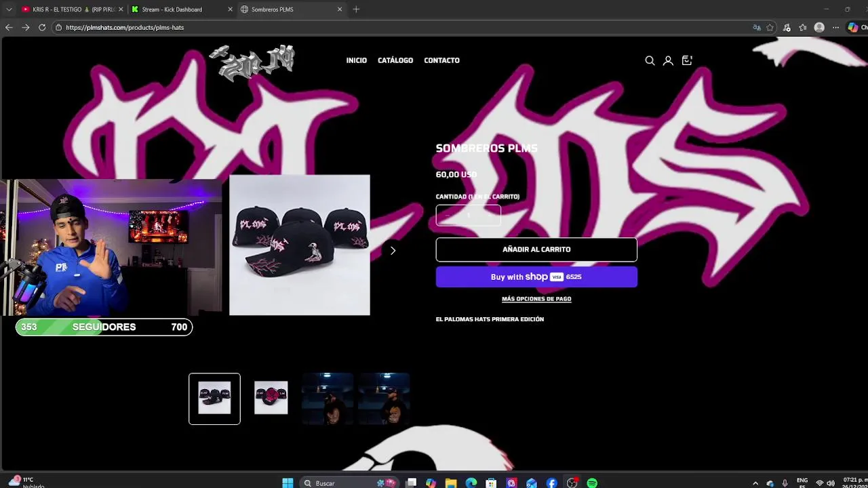This screenshot has width=868, height=488.
Task: Select fourth thumbnail of person wearing hat
Action: coord(384,399)
